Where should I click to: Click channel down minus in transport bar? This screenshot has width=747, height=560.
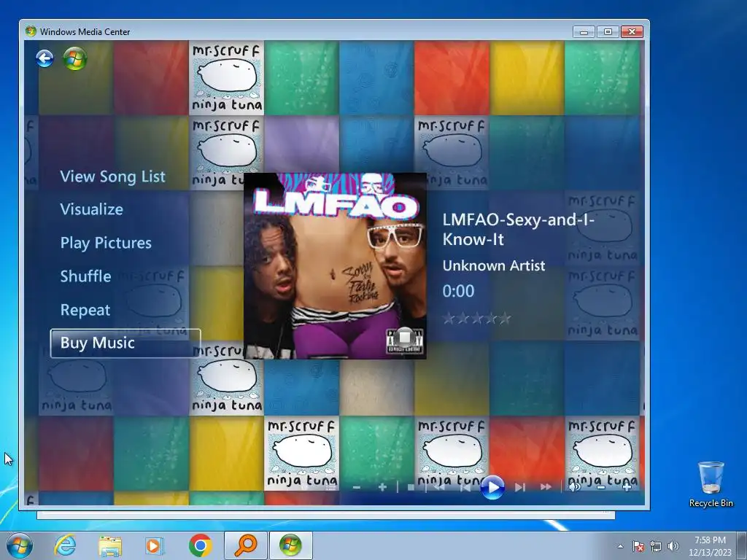[x=356, y=487]
